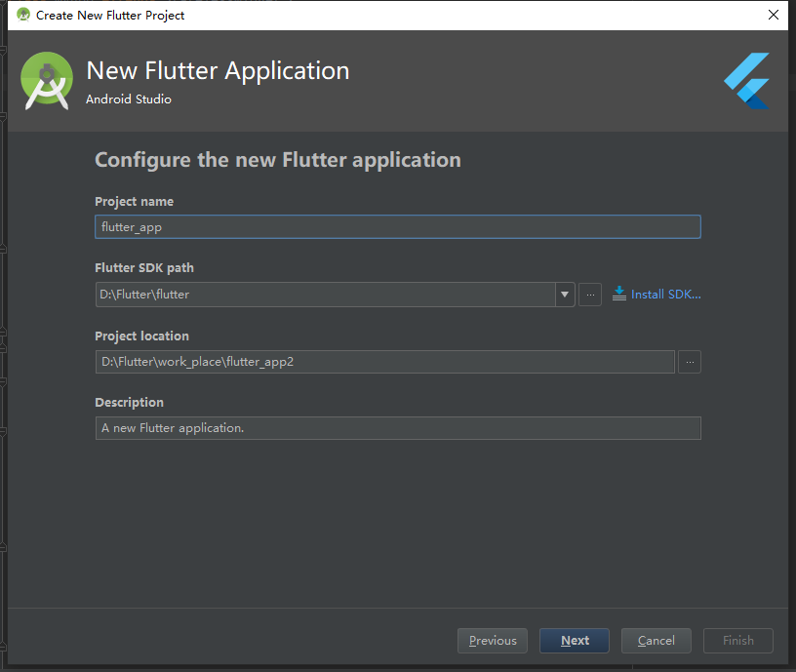The image size is (796, 672).
Task: Open the Install SDK... link
Action: click(665, 294)
